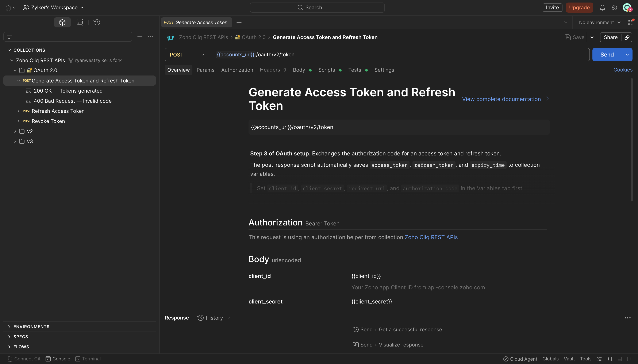
Task: Collapse Generate Access Token request examples
Action: (19, 81)
